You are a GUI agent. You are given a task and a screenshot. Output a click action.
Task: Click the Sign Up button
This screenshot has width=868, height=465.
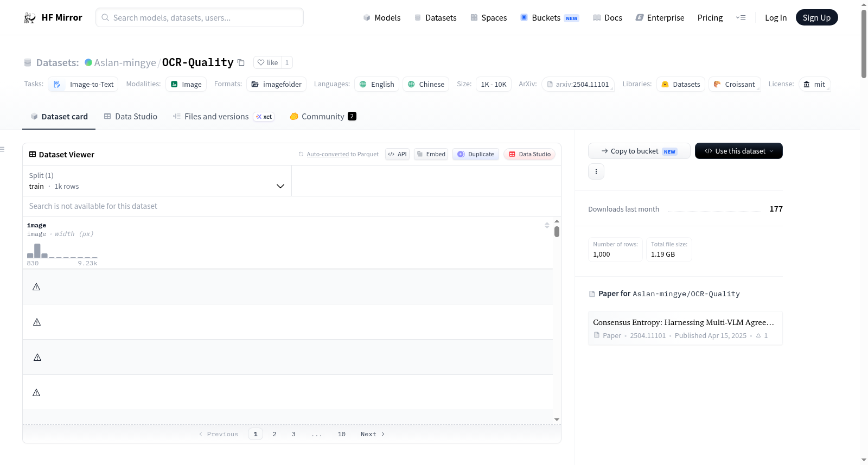point(816,17)
